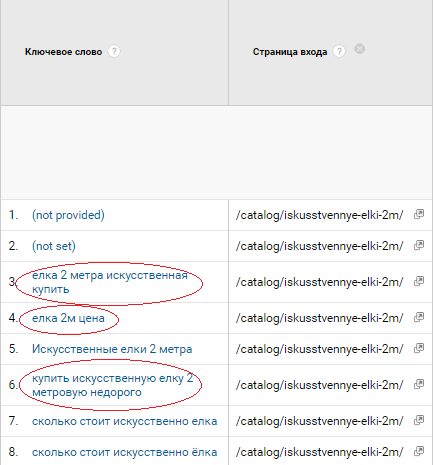The width and height of the screenshot is (433, 465).
Task: Select landing page path in row 2
Action: pyautogui.click(x=320, y=246)
